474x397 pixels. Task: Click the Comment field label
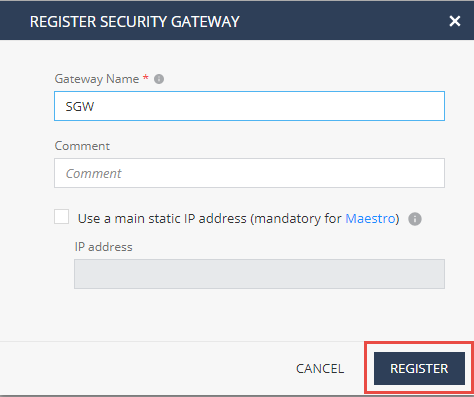[82, 146]
